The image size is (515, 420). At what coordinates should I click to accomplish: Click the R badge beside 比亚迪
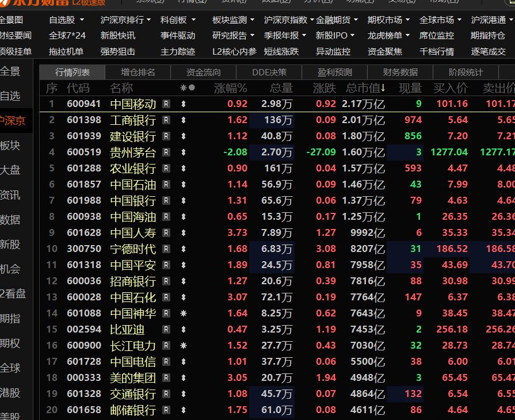166,329
